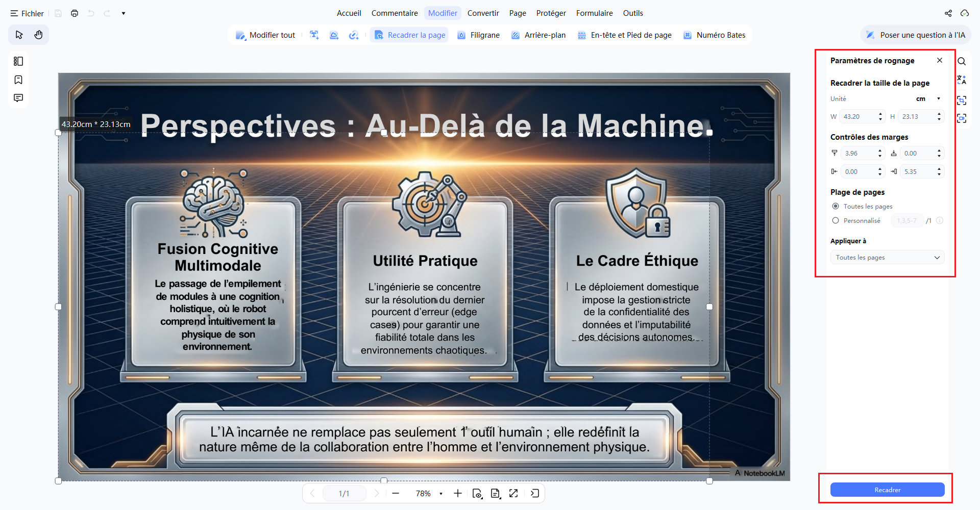Image resolution: width=980 pixels, height=510 pixels.
Task: Open En-tête et Pied de page
Action: pyautogui.click(x=624, y=35)
